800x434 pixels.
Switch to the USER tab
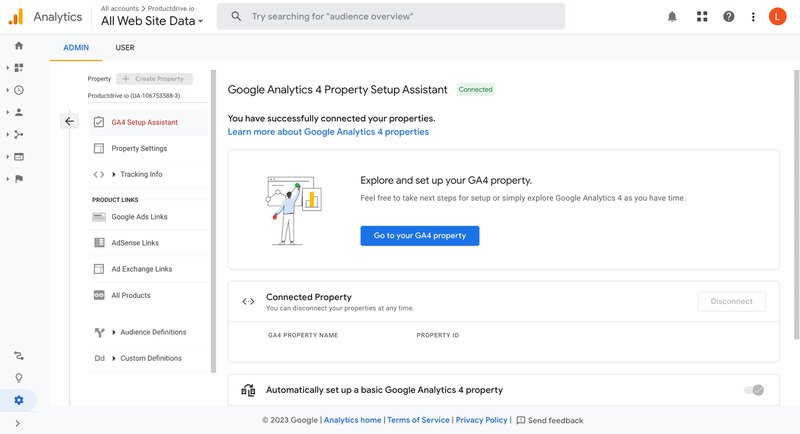pyautogui.click(x=125, y=47)
